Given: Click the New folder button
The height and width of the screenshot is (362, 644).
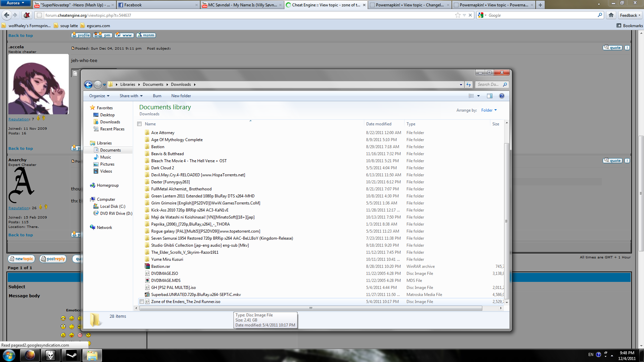Looking at the screenshot, I should tap(181, 96).
